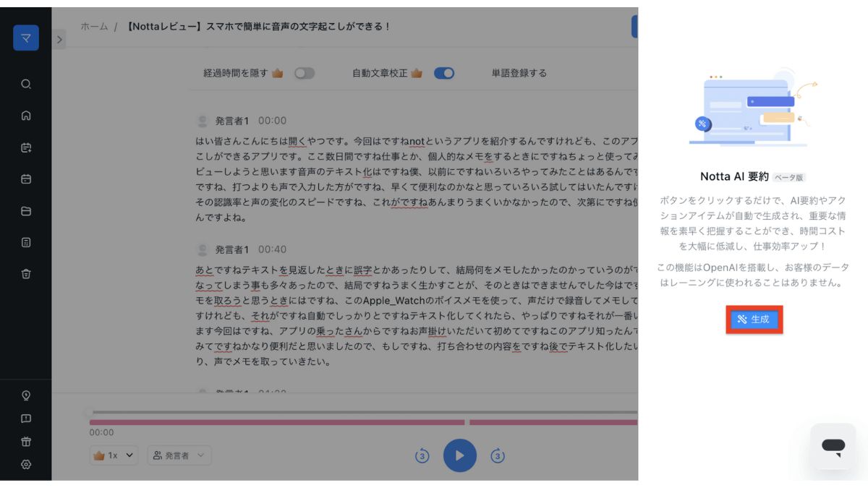This screenshot has width=868, height=488.
Task: Skip forward 3 seconds button
Action: click(498, 456)
